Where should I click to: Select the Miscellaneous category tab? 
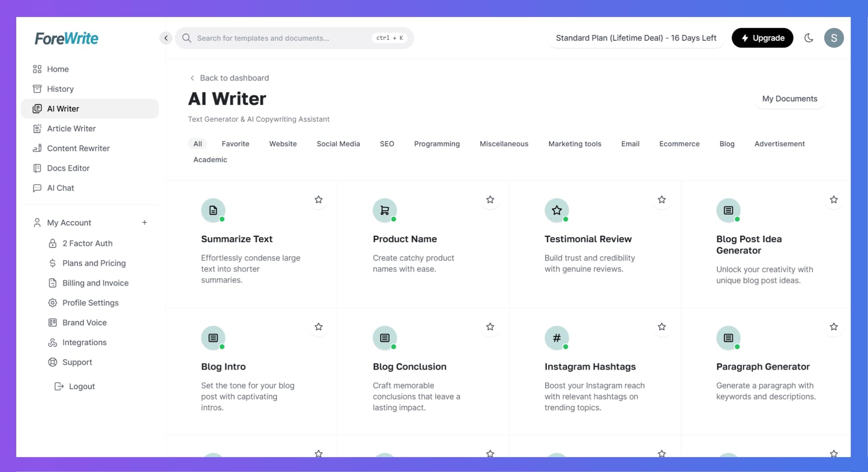[504, 144]
